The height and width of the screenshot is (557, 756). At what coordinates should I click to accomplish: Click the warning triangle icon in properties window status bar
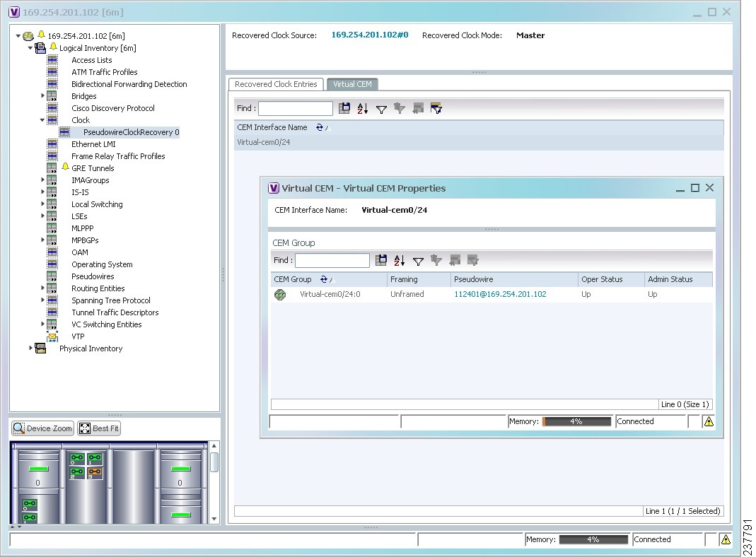click(x=709, y=421)
